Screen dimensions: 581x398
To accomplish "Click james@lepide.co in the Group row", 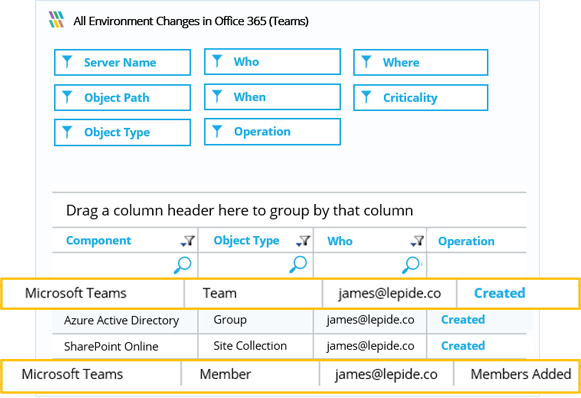I will (370, 320).
